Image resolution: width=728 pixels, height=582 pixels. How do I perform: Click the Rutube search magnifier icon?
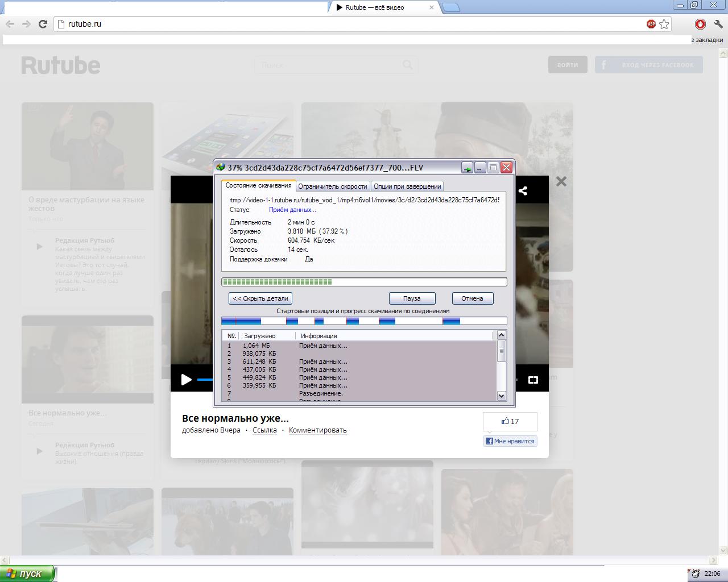407,65
